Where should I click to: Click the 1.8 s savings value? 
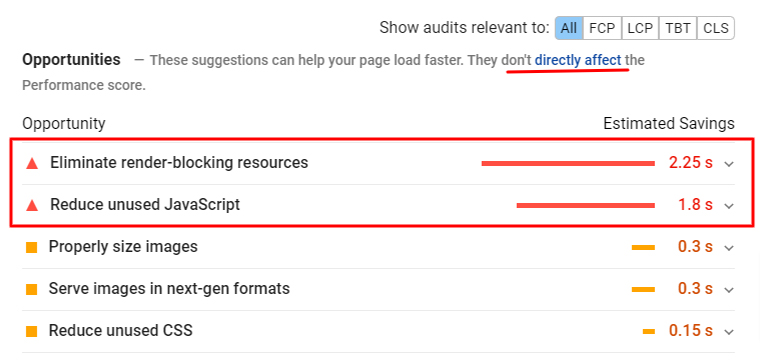pos(696,205)
